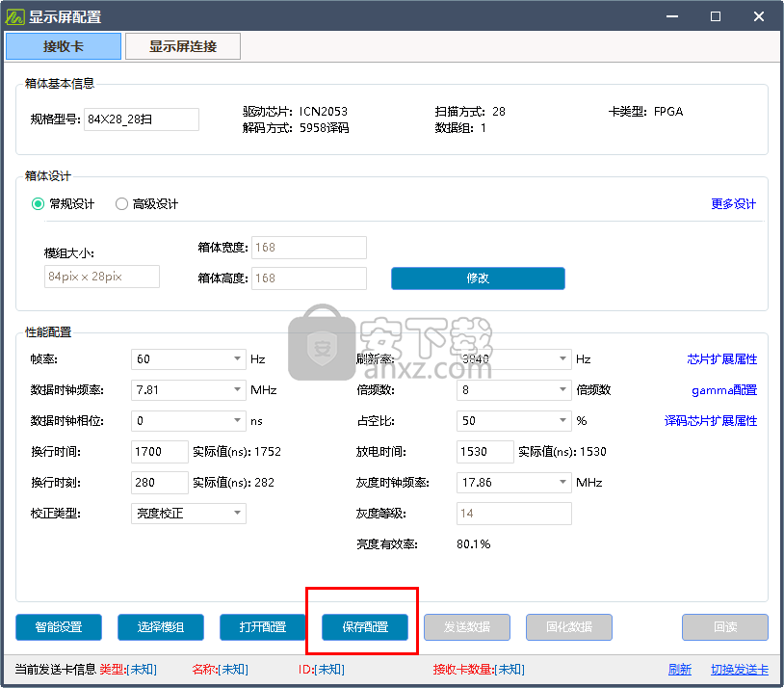
Task: Open the gamma配置 link
Action: 724,390
